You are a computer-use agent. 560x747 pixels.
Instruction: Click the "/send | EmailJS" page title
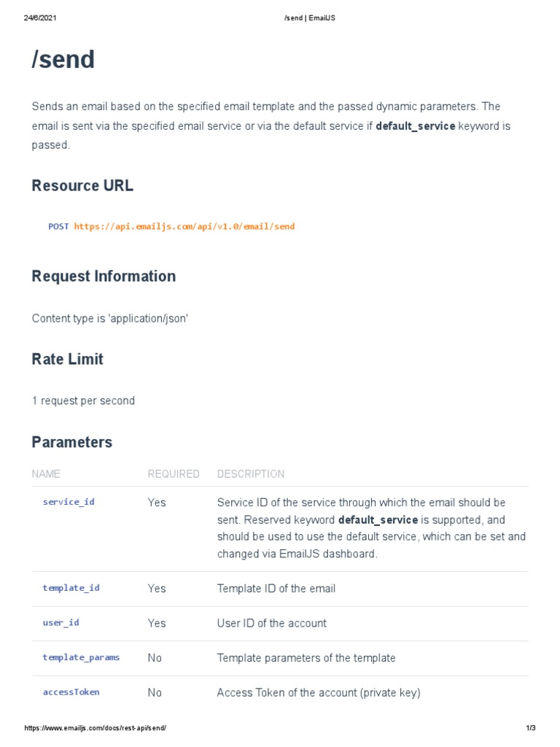tap(309, 18)
